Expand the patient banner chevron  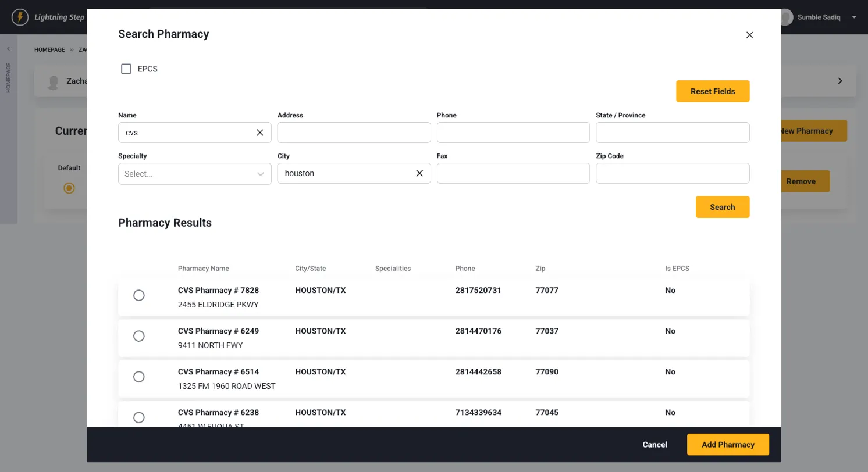click(839, 81)
